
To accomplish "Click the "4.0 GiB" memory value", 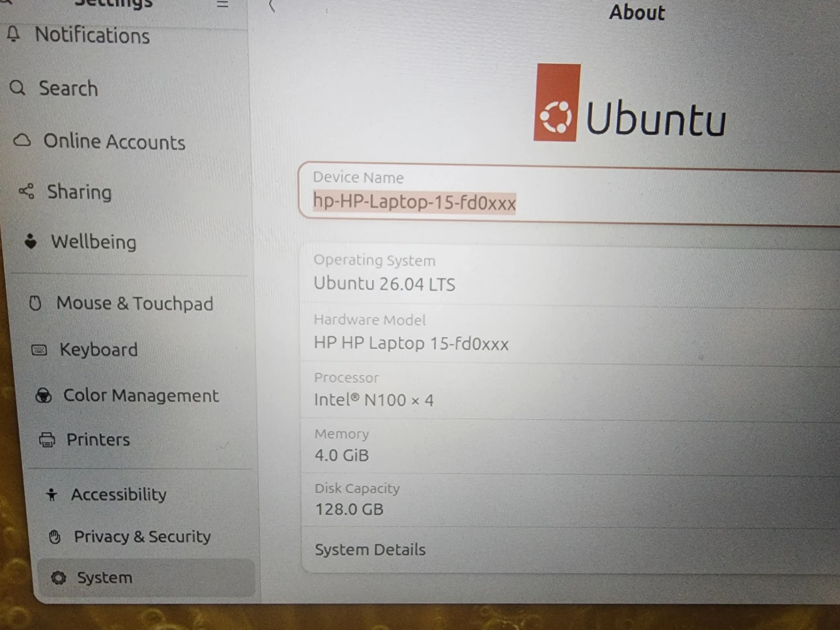I will coord(342,455).
